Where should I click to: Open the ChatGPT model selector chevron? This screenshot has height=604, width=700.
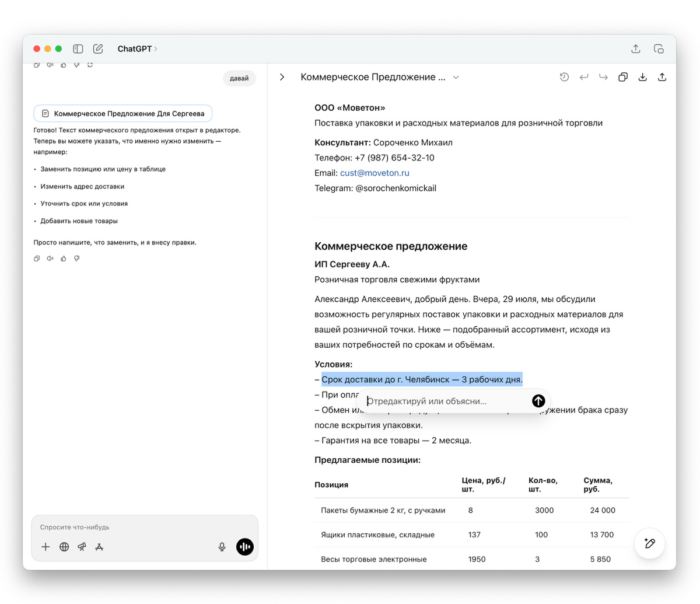point(155,48)
